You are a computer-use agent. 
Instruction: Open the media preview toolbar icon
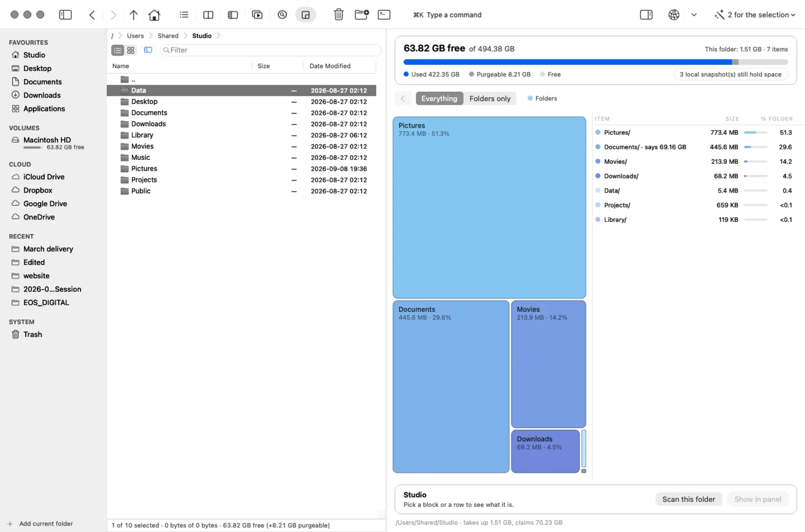tap(257, 15)
